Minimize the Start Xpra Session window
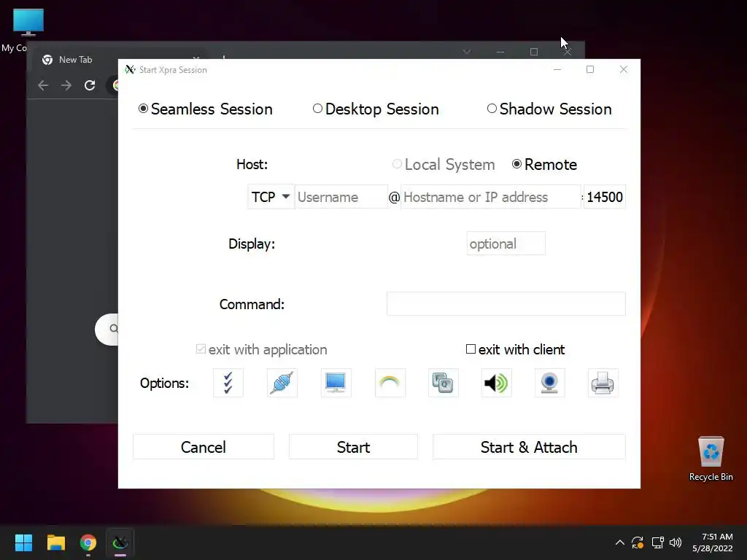 [557, 69]
